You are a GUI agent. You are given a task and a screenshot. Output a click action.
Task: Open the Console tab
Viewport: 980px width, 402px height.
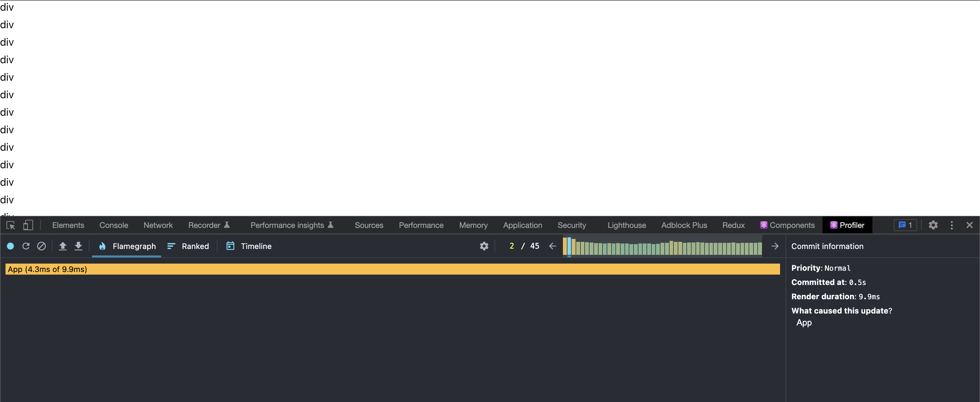tap(114, 225)
